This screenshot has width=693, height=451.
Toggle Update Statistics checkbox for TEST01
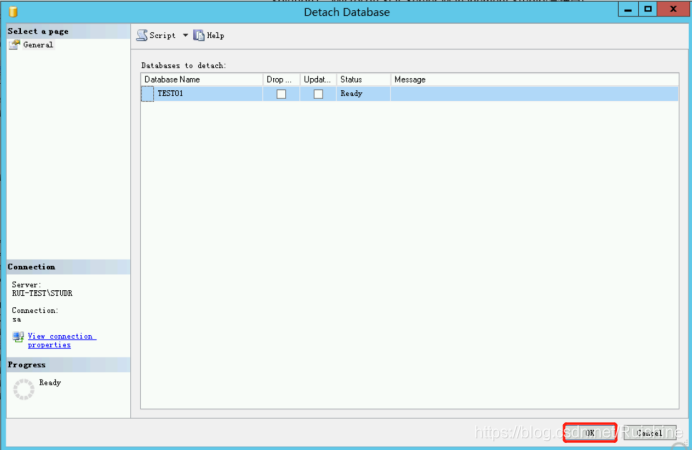(318, 94)
